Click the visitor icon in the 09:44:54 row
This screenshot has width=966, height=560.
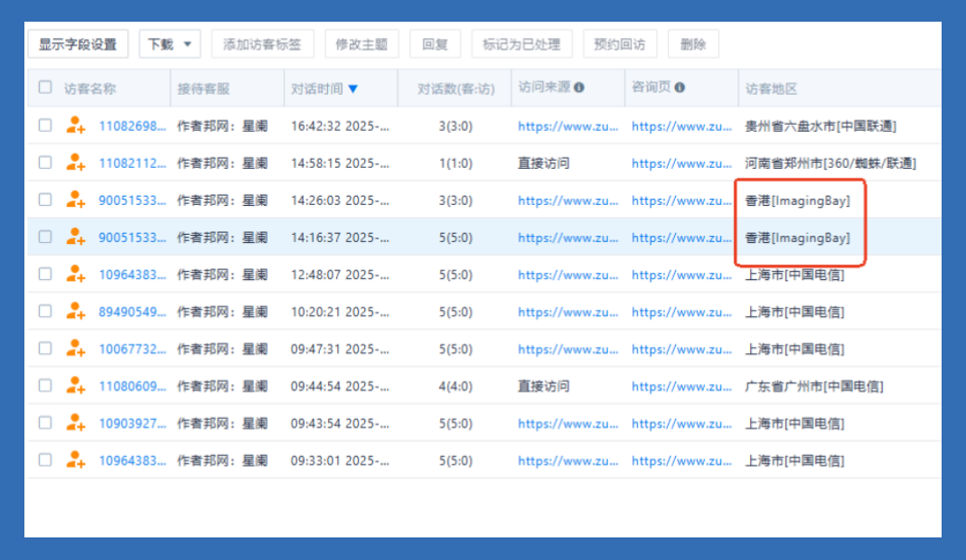point(76,386)
